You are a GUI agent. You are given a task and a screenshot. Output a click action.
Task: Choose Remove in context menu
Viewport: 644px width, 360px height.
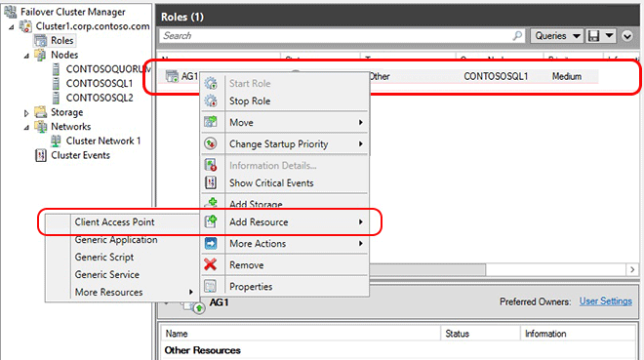tap(285, 264)
